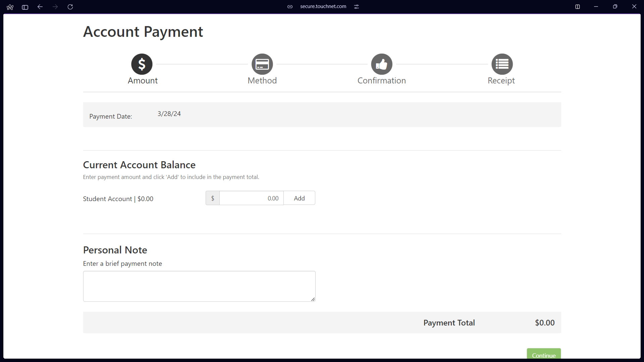Reload the page with refresh icon
644x362 pixels.
tap(70, 7)
